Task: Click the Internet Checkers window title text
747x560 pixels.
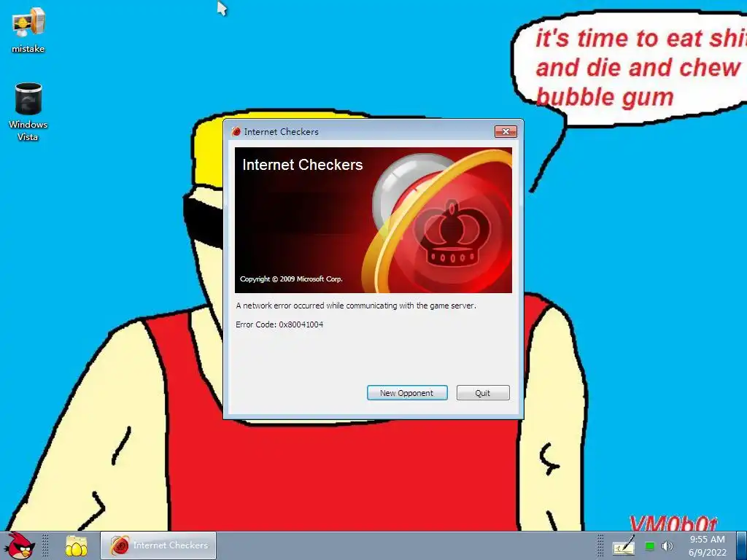Action: tap(281, 132)
